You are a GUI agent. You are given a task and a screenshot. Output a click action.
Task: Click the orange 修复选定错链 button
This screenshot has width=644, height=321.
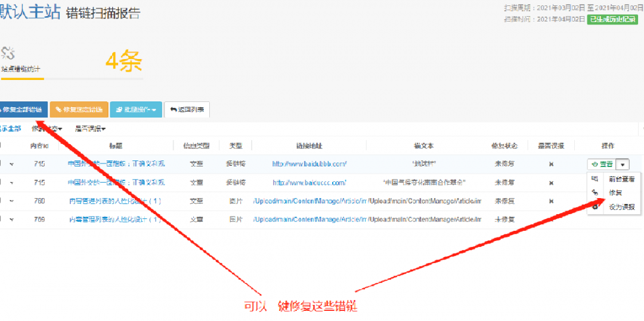tap(79, 110)
